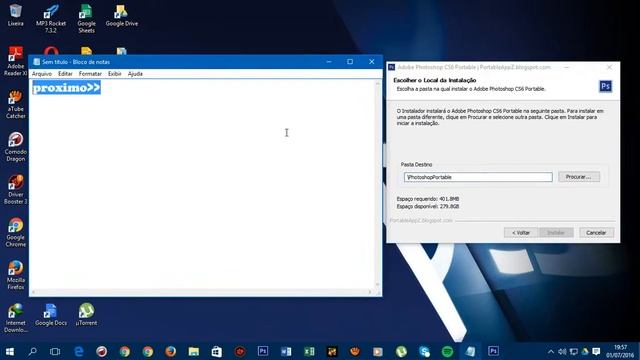The image size is (640, 360).
Task: Open Spotify from the taskbar
Action: click(x=447, y=351)
